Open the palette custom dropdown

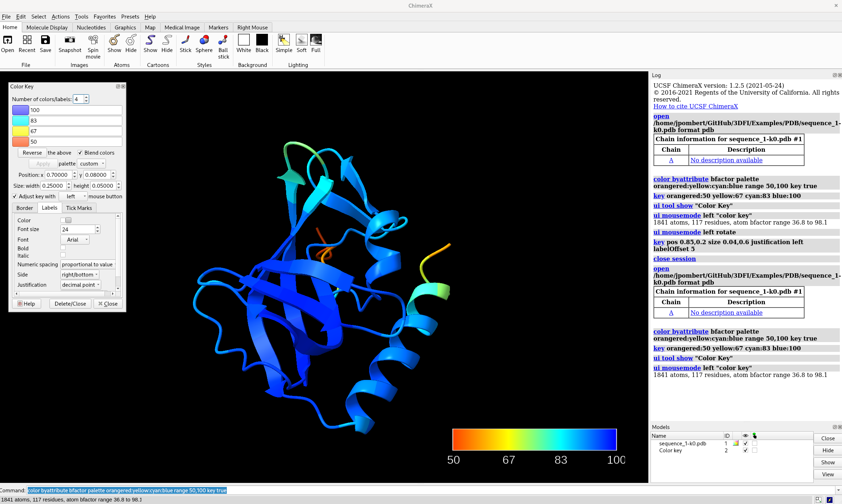point(91,163)
